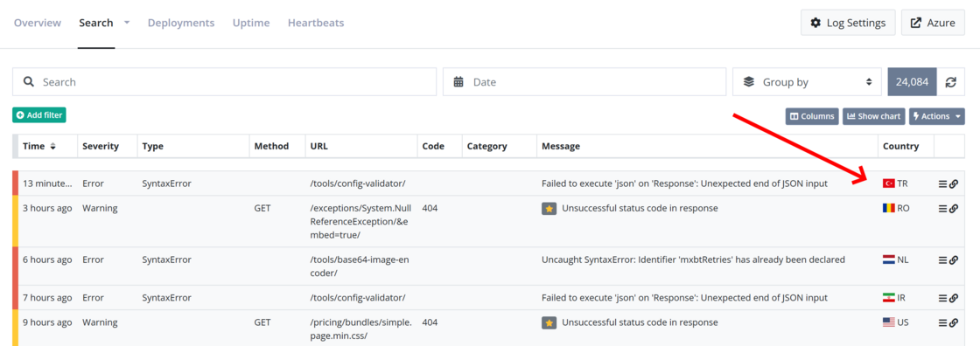980x346 pixels.
Task: Click the Azure external link button
Action: (933, 23)
